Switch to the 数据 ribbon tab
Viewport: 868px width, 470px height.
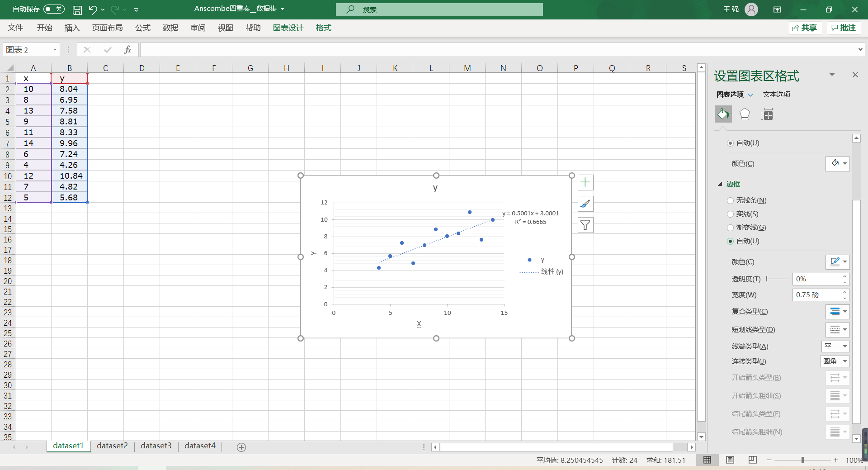click(170, 28)
